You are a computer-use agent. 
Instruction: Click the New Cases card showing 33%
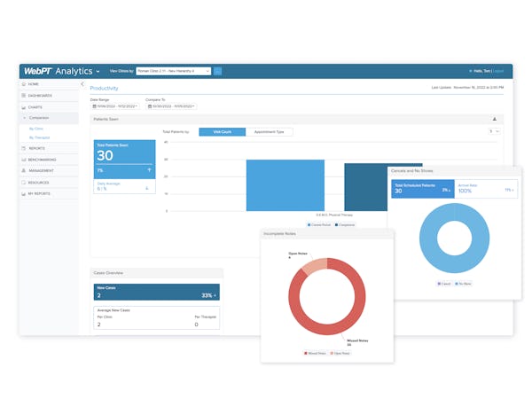click(x=157, y=292)
